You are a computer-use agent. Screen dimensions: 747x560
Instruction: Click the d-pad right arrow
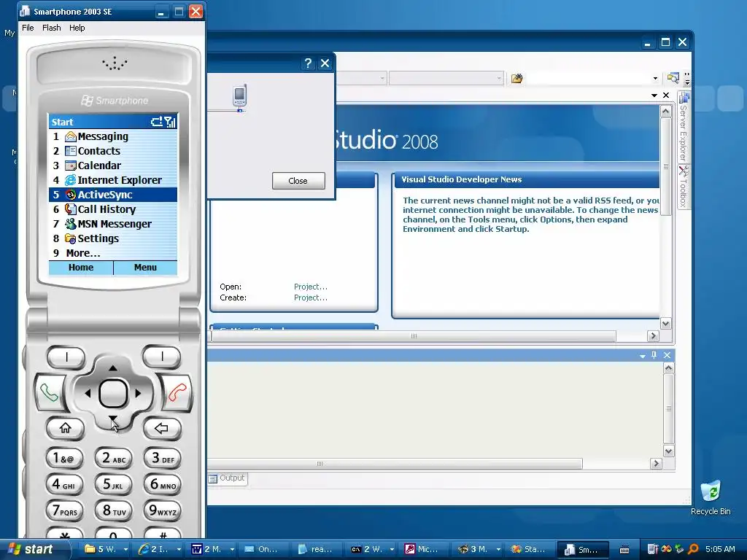tap(138, 393)
